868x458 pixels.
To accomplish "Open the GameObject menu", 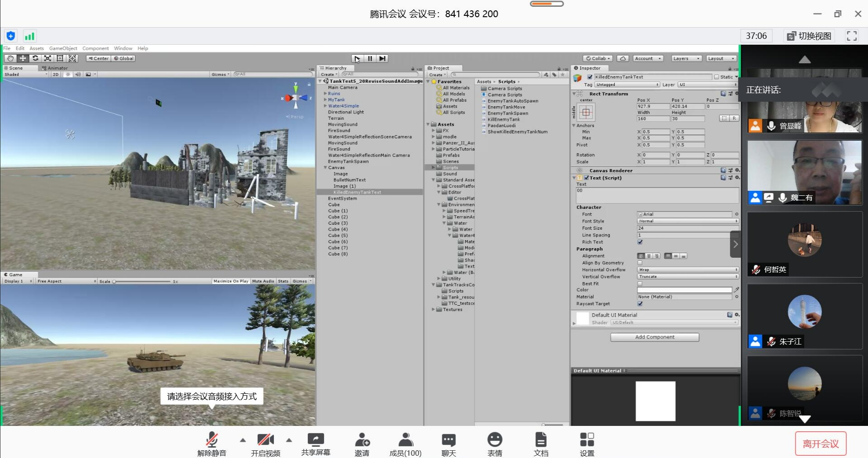I will [63, 48].
